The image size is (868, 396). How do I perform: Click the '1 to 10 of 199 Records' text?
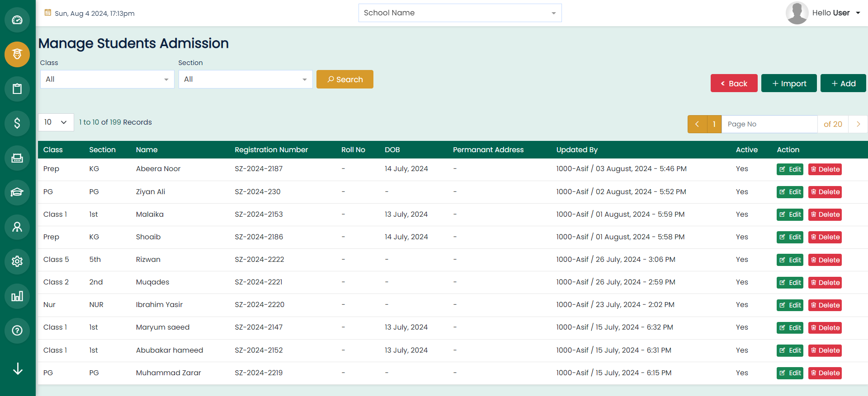click(115, 122)
